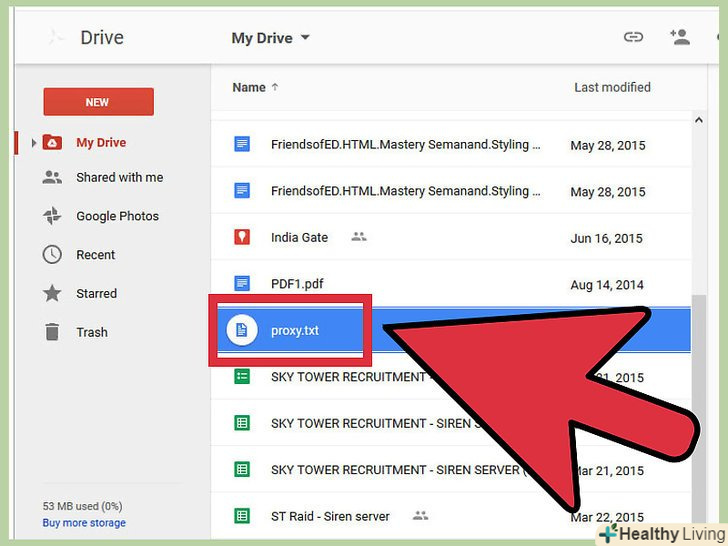This screenshot has width=728, height=546.
Task: Click the proxy.txt file icon
Action: coord(241,330)
